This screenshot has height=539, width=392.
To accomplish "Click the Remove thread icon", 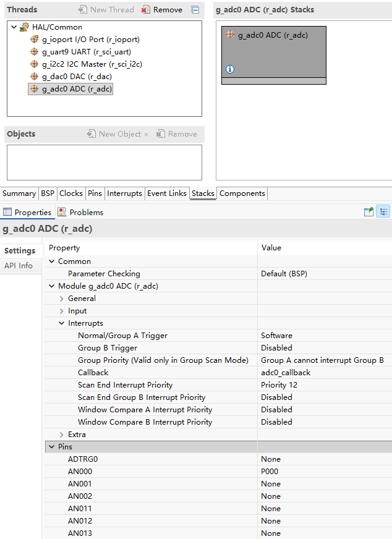I will (x=146, y=10).
